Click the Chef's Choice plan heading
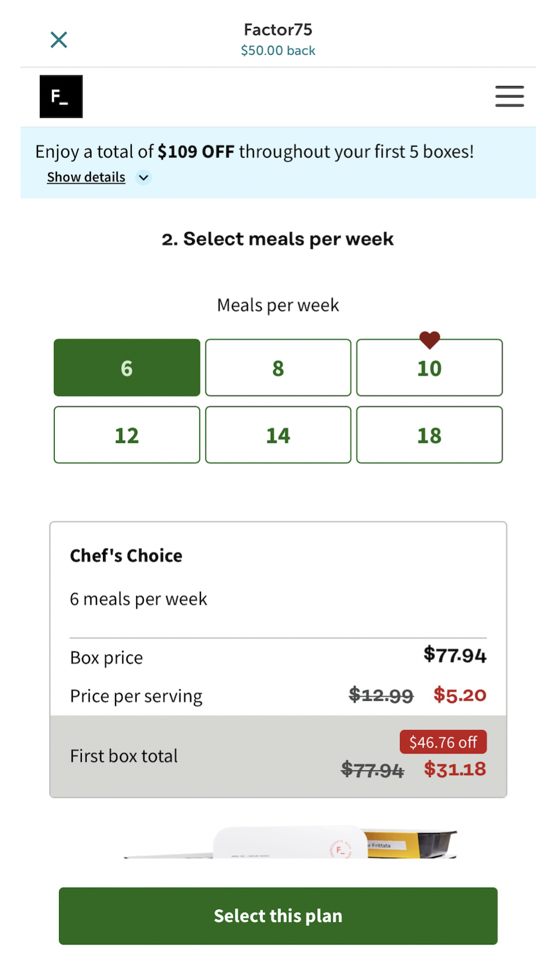560x954 pixels. point(126,555)
